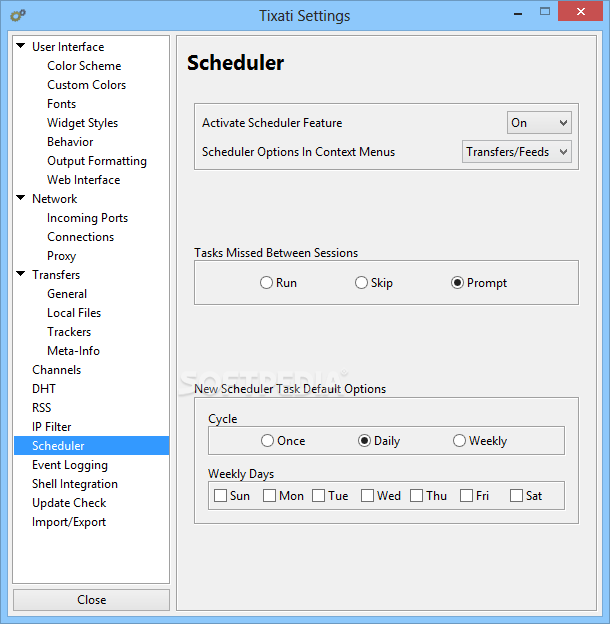Check the Fri weekly day box

(466, 495)
